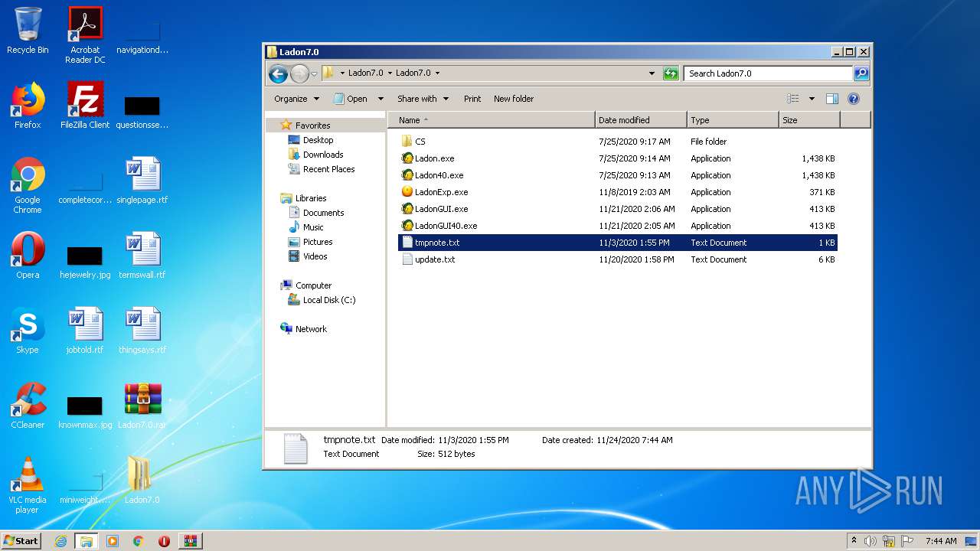Launch Skype from desktop
Image resolution: width=980 pixels, height=551 pixels.
point(28,331)
